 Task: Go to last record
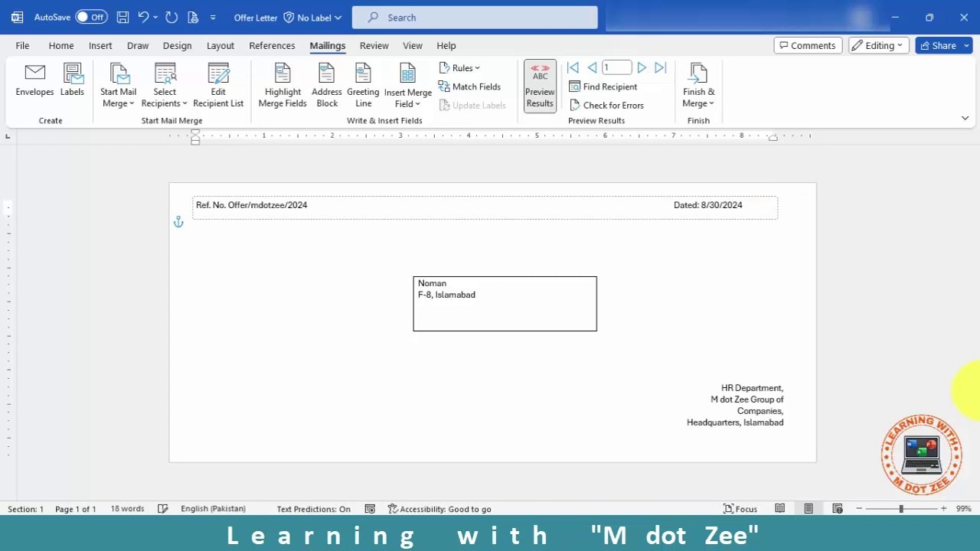coord(661,68)
